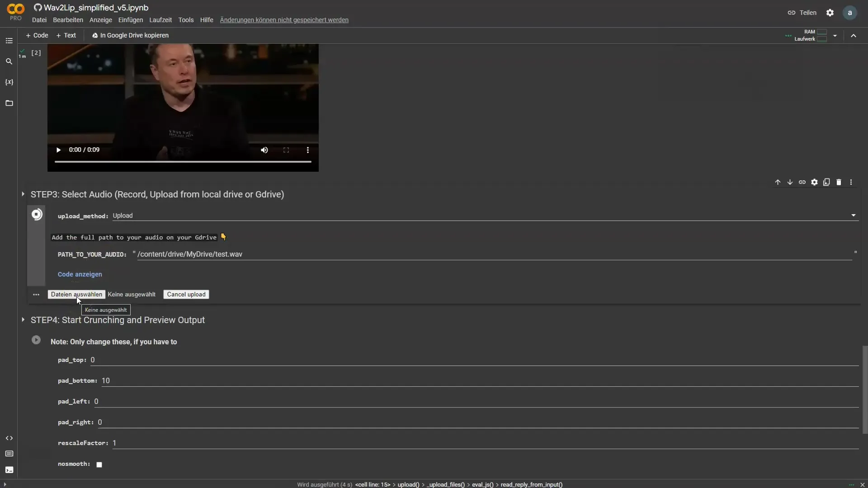This screenshot has width=868, height=488.
Task: Open the terminal icon in sidebar
Action: [9, 470]
